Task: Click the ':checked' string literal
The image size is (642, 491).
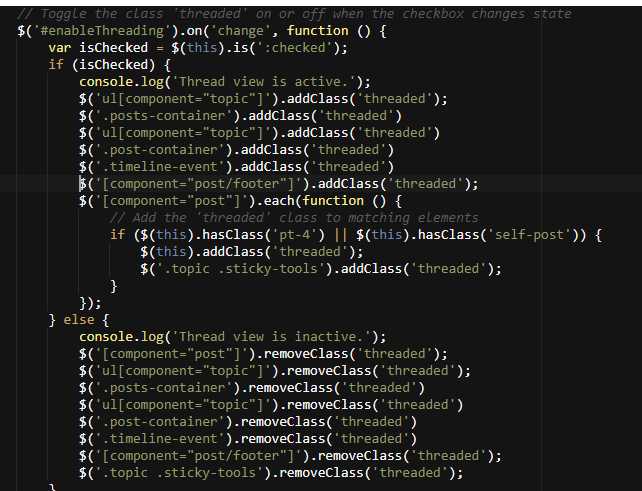Action: tap(294, 48)
